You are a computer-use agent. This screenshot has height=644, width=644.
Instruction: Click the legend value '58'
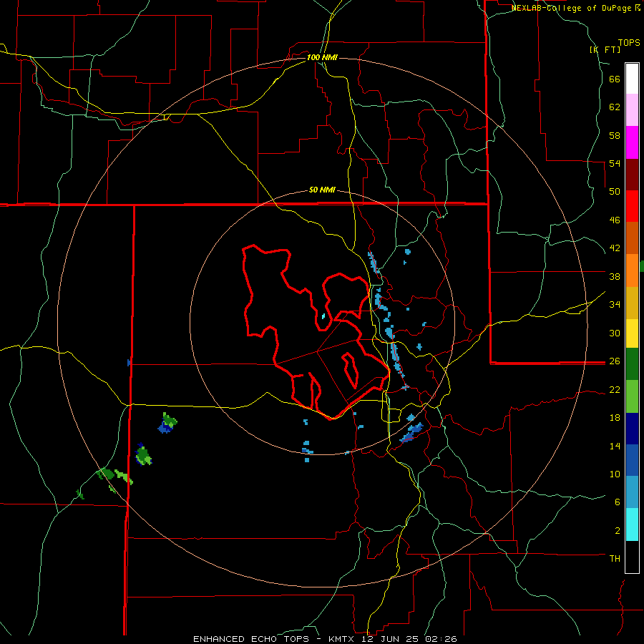[x=615, y=135]
